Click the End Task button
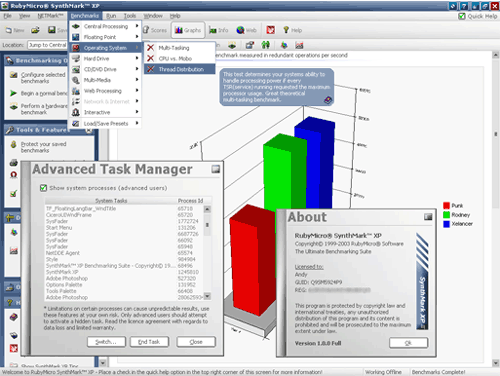The width and height of the screenshot is (500, 376). click(x=149, y=342)
